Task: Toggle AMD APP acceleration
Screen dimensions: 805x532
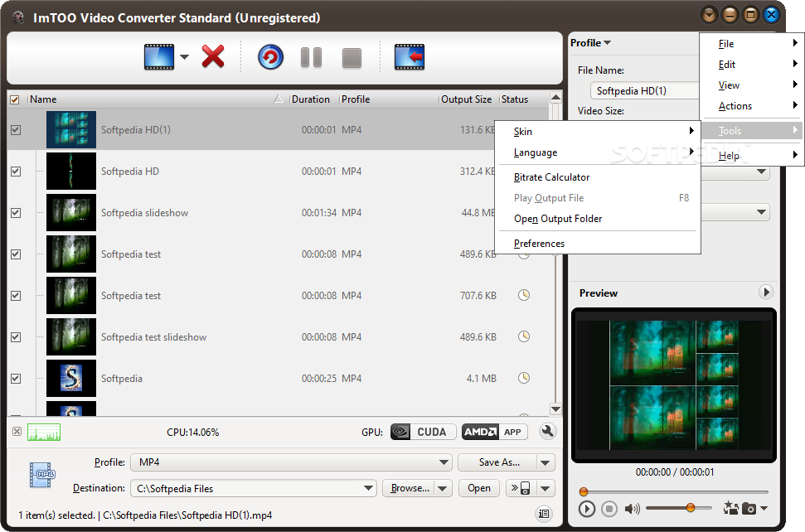Action: [495, 432]
